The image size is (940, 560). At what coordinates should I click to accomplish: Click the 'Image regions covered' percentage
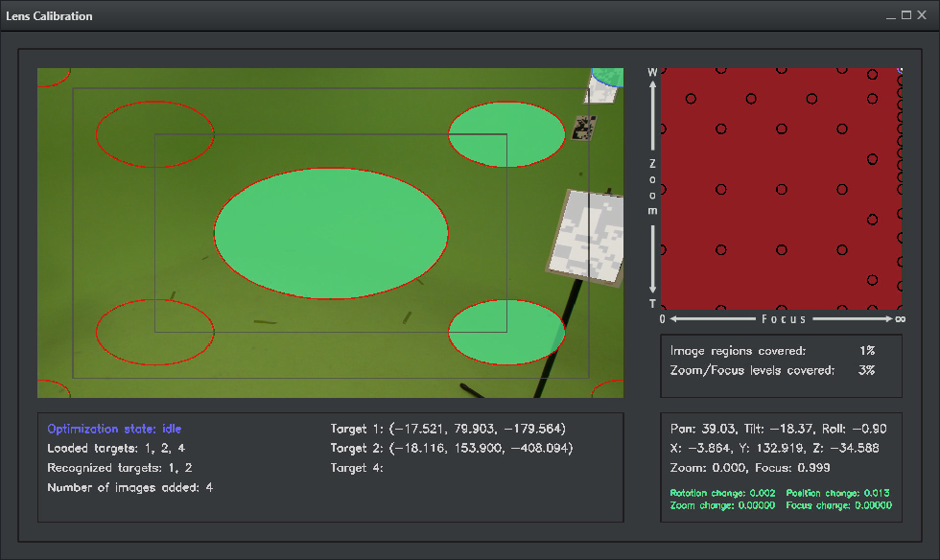[x=867, y=351]
